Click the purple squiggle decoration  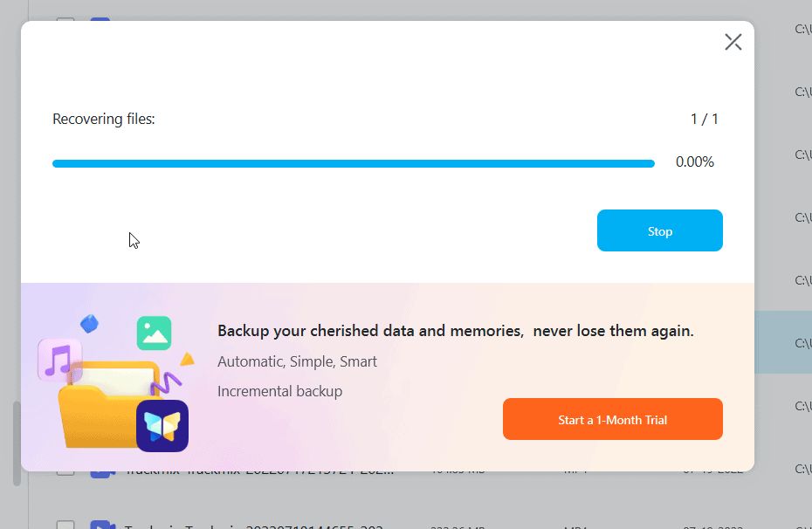(166, 381)
